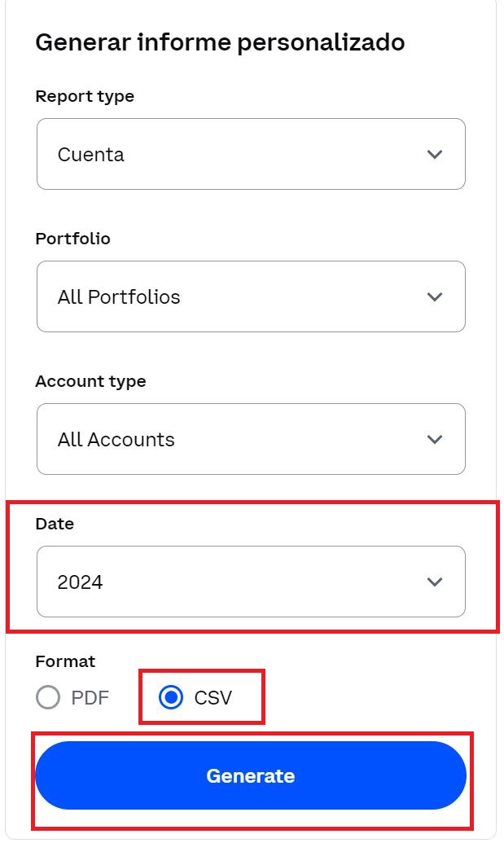Screen dimensions: 504x843
Task: Select the CSV format radio button
Action: pyautogui.click(x=171, y=698)
